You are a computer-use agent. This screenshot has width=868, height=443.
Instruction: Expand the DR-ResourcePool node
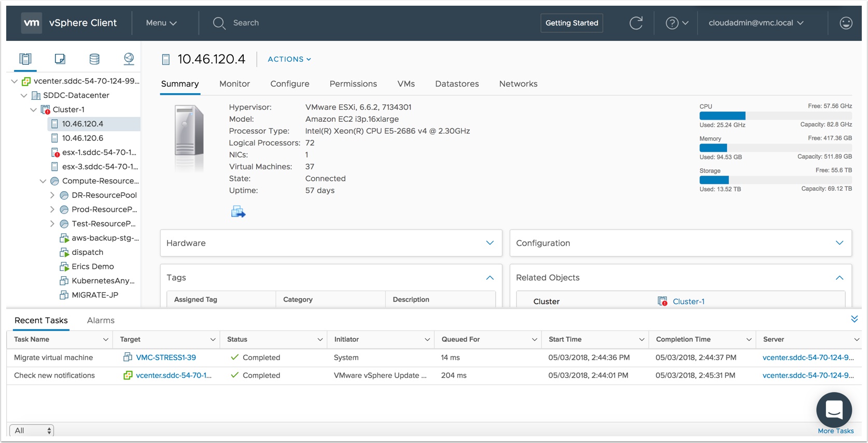point(52,195)
